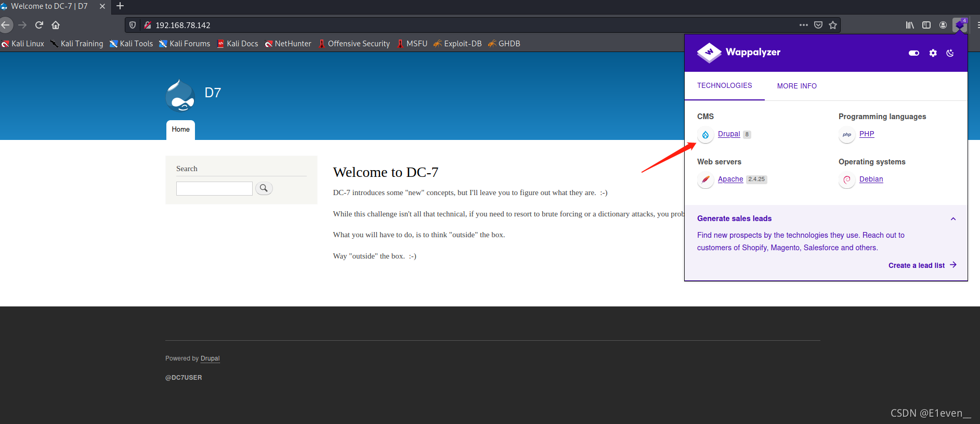Image resolution: width=980 pixels, height=424 pixels.
Task: Click the Generate sales leads heading
Action: [734, 219]
